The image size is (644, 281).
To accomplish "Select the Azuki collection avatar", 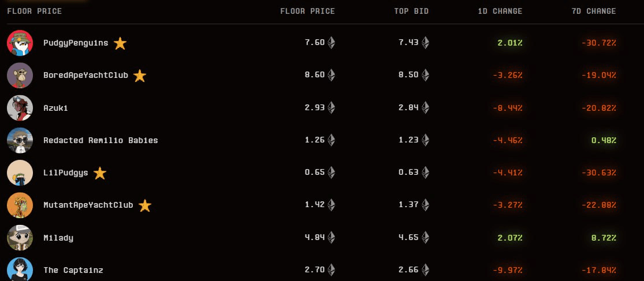I will click(x=20, y=108).
